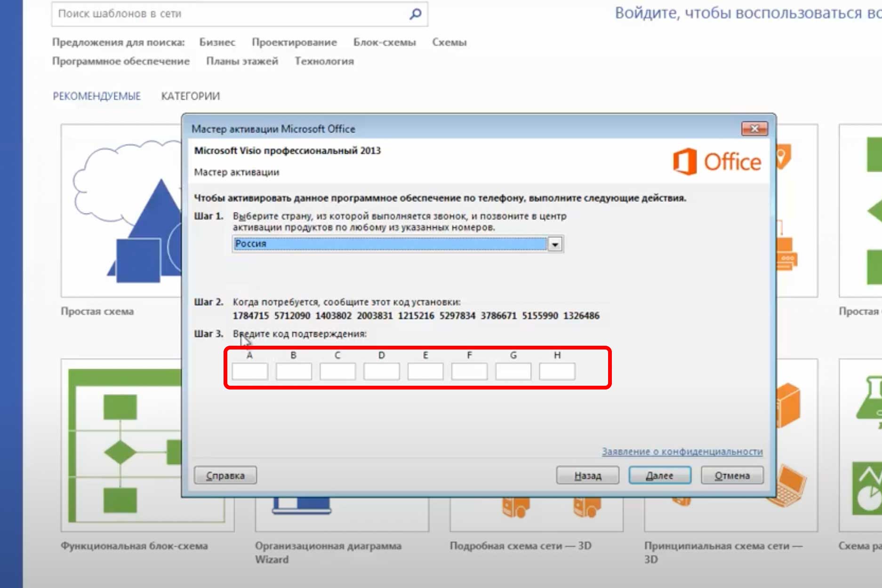Click confirmation code field E
This screenshot has width=882, height=588.
click(x=425, y=372)
